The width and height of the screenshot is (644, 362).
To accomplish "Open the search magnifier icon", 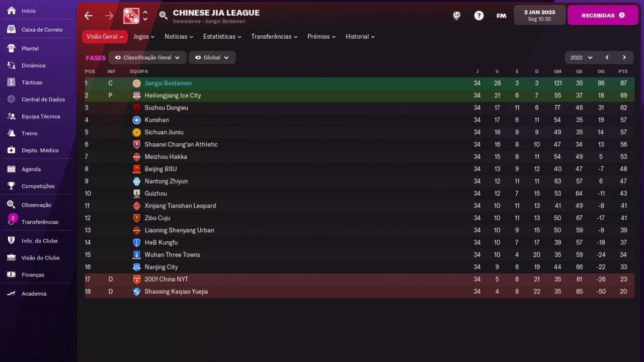I will (163, 16).
